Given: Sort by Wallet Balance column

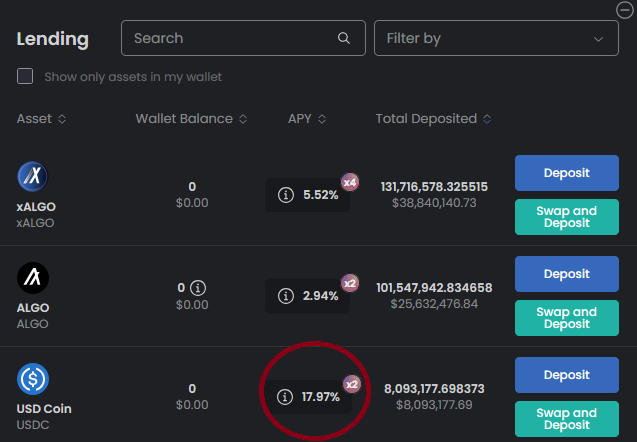Looking at the screenshot, I should point(191,119).
